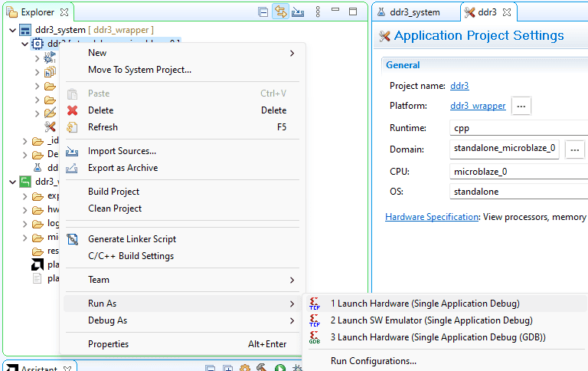588x371 pixels.
Task: Click the Runtime field showing cpp
Action: click(x=518, y=128)
